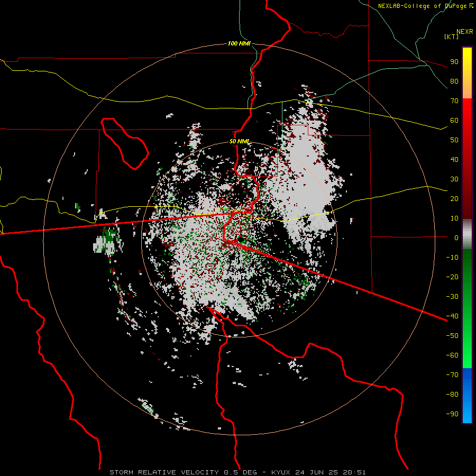The height and width of the screenshot is (476, 476).
Task: Click the -10 knot label on the scale
Action: pos(452,258)
